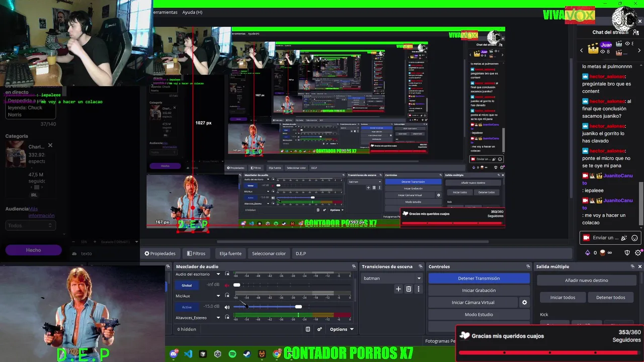Open the Todos audience dropdown
Screen dimensions: 644x362
click(x=30, y=226)
